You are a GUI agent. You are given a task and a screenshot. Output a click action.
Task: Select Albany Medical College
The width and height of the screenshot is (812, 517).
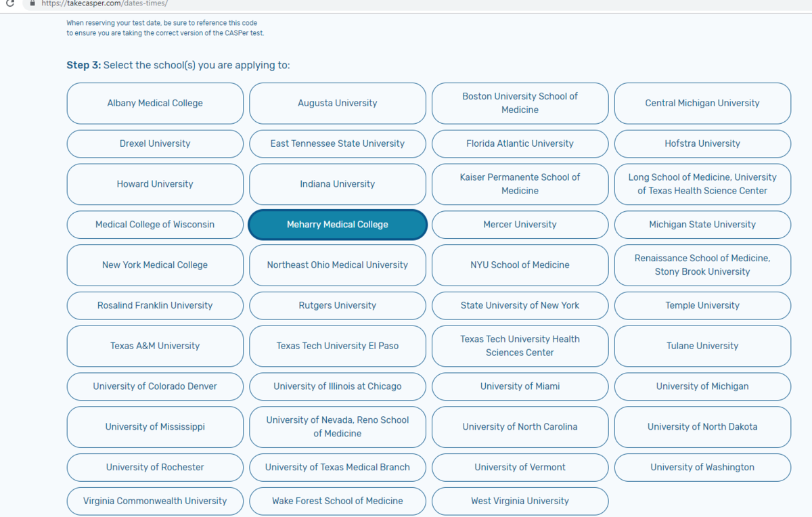[x=155, y=103]
